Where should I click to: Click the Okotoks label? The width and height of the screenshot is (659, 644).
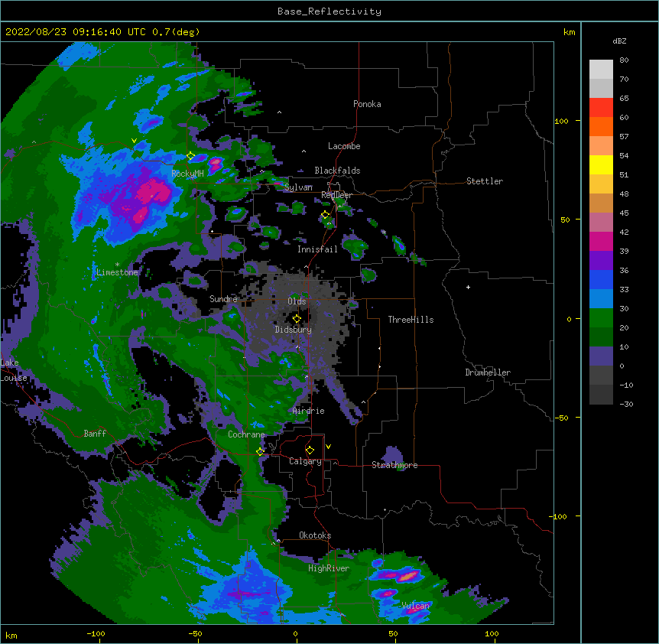[x=315, y=535]
